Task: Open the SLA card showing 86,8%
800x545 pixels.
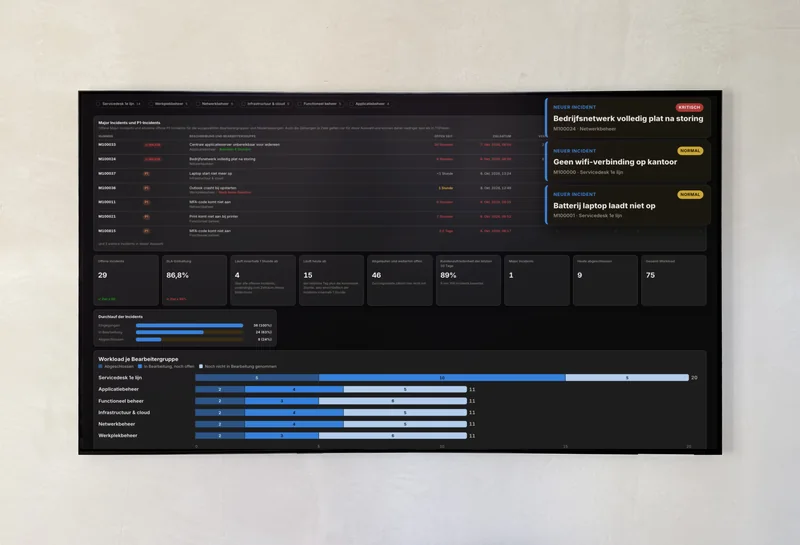Action: [x=194, y=280]
